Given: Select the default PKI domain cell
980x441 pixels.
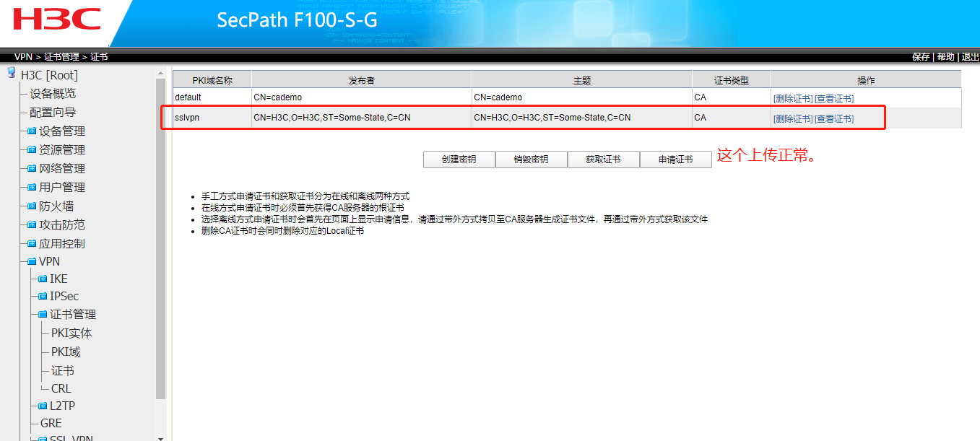Looking at the screenshot, I should tap(212, 97).
